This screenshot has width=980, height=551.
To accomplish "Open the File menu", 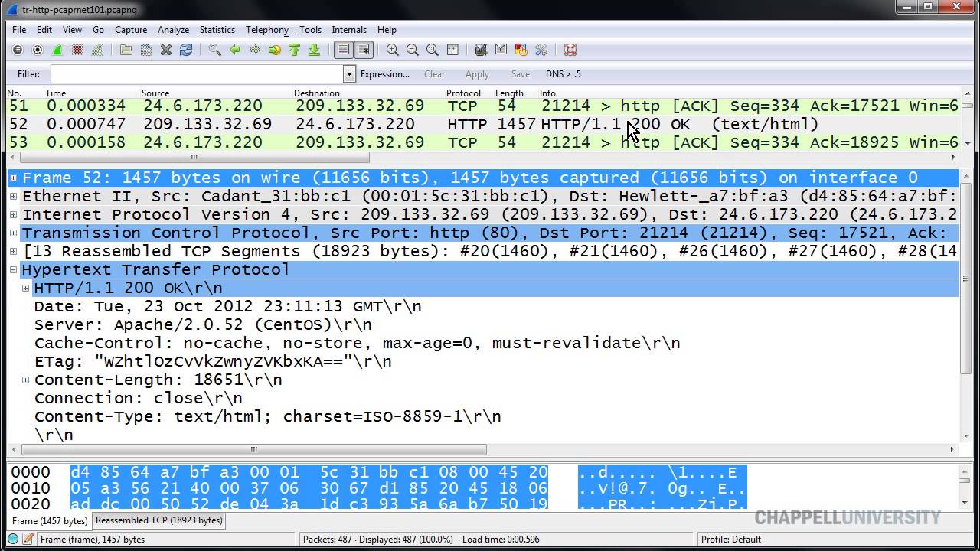I will (19, 30).
